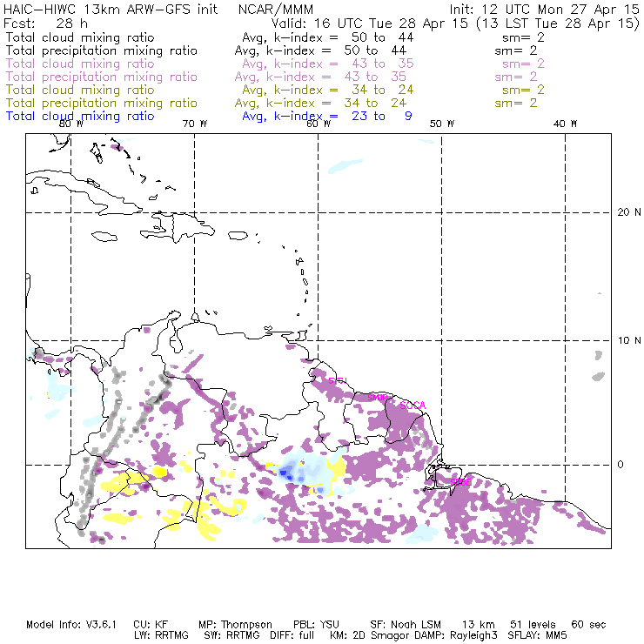Click olive "Total precipitation mixing ratio" legend line

pos(102,104)
